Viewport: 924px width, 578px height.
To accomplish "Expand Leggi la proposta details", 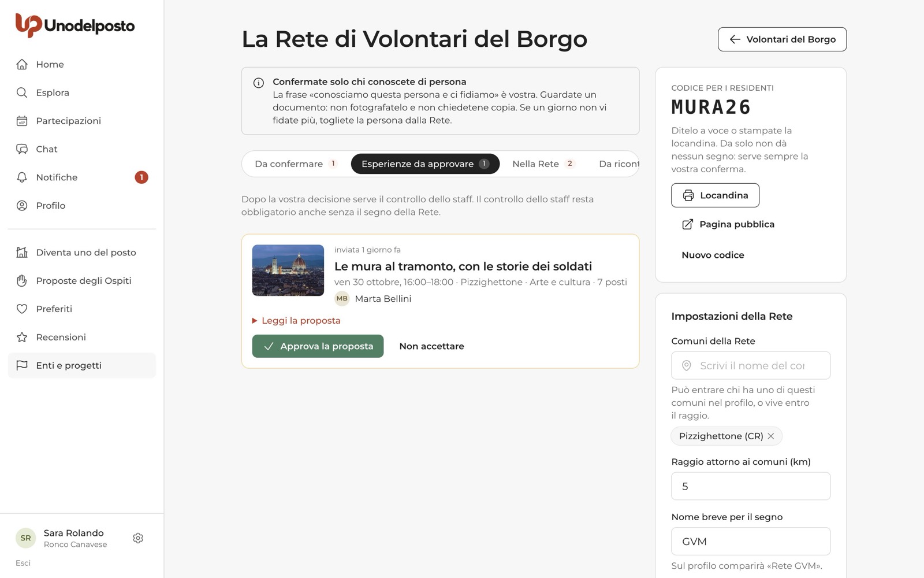I will (x=296, y=321).
